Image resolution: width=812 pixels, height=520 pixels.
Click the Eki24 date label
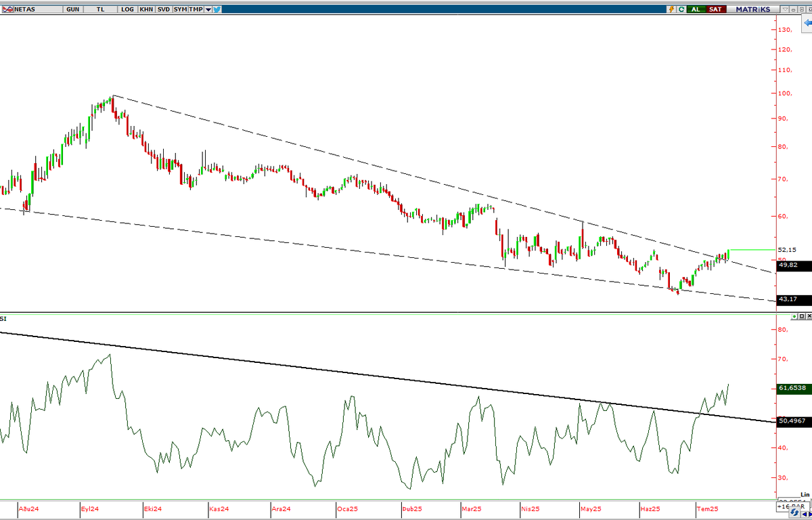(x=153, y=508)
